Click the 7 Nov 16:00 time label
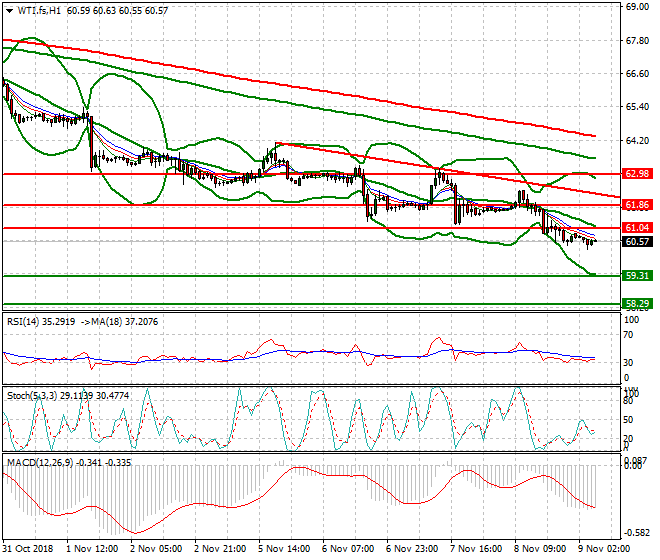Viewport: 660px width, 560px height. click(476, 549)
